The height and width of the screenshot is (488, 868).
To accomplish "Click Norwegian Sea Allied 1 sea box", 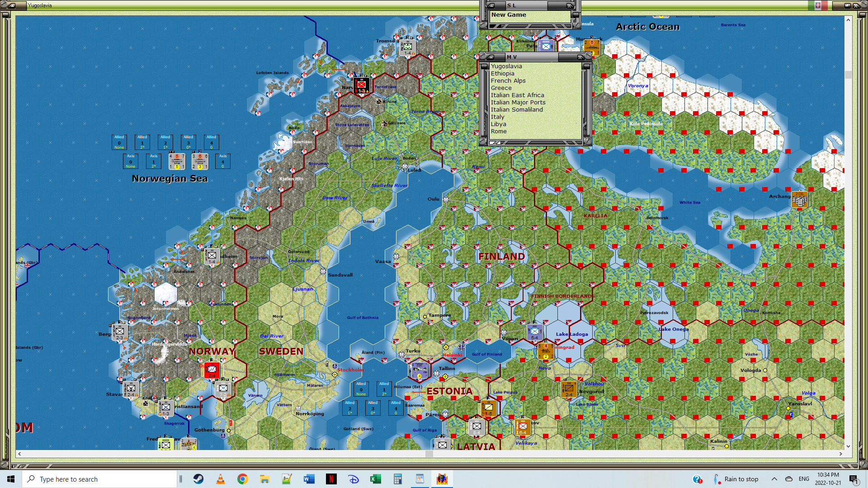I will pos(142,142).
